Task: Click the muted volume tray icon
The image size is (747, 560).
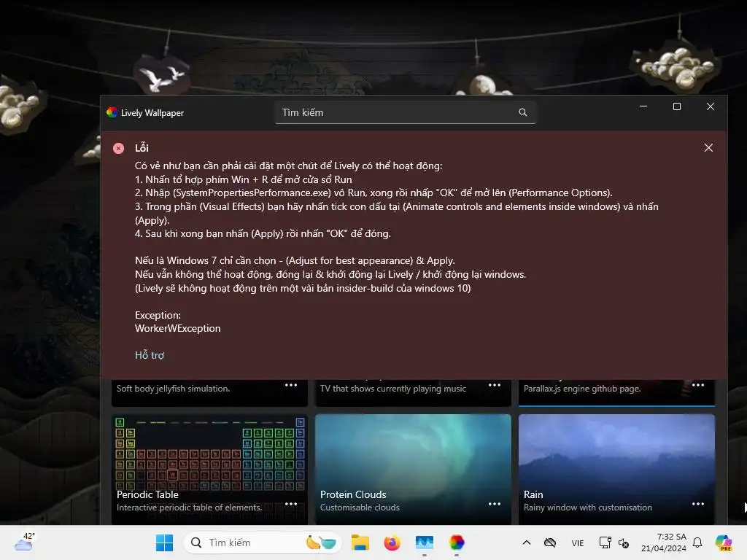Action: [624, 542]
